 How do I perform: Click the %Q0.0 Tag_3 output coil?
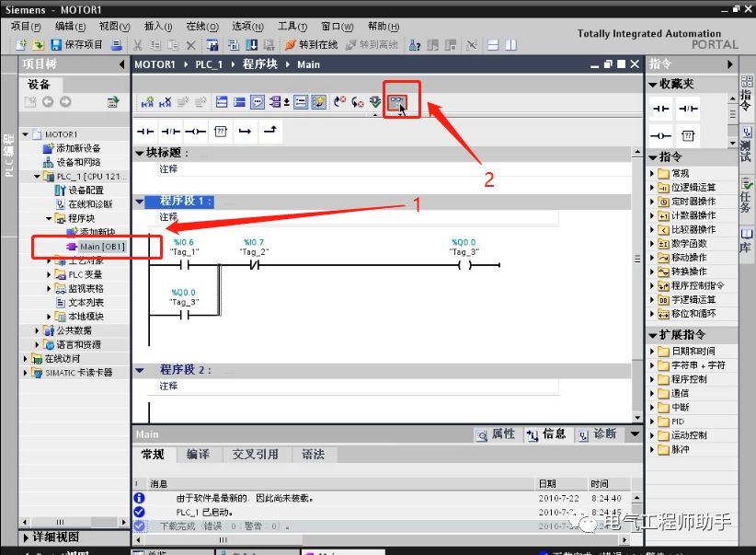[464, 265]
